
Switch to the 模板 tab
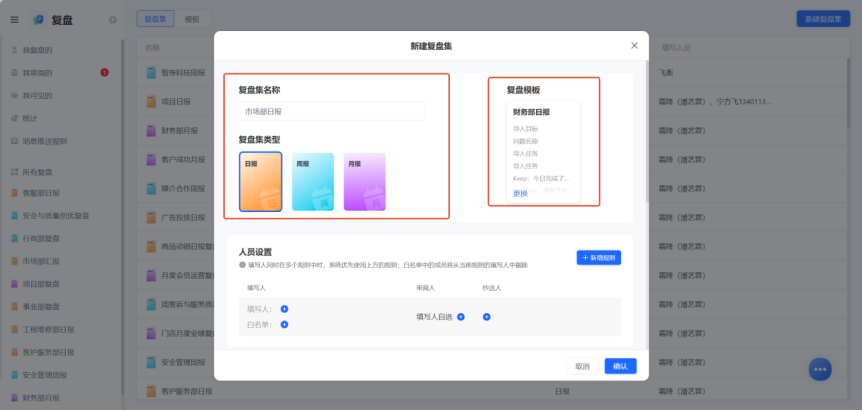(x=192, y=19)
